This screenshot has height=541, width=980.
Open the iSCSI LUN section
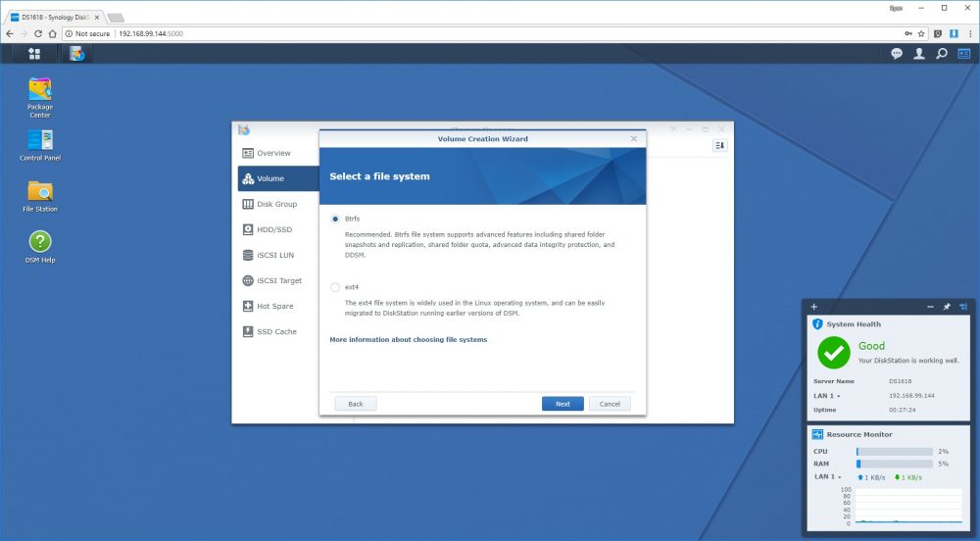point(278,256)
